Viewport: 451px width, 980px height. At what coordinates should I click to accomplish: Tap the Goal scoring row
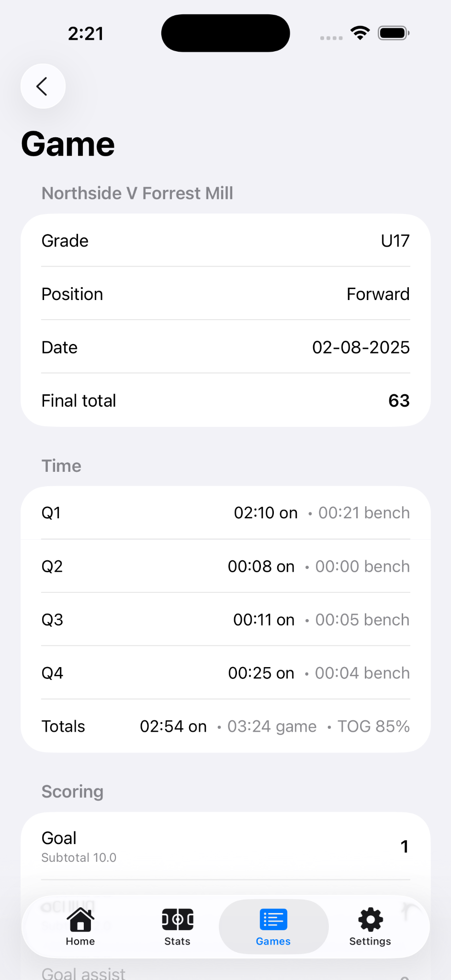click(x=225, y=846)
